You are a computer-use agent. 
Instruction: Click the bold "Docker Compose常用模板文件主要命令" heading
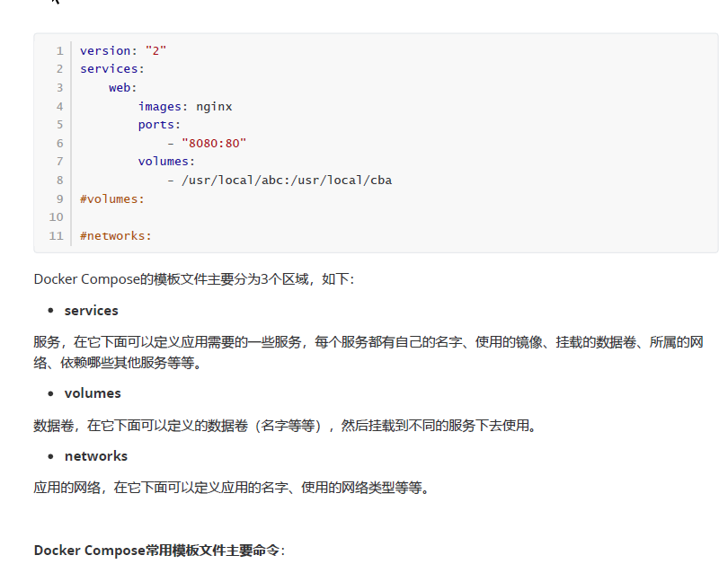click(x=158, y=550)
